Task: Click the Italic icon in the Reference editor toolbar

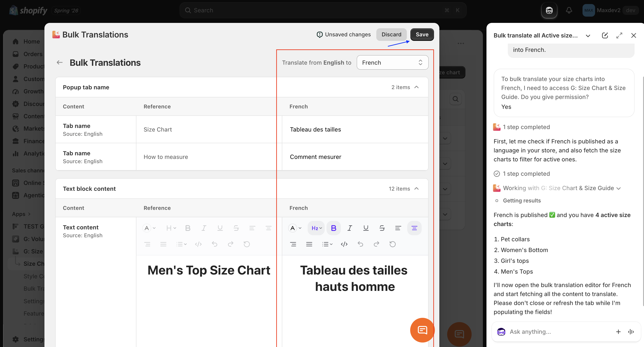Action: (204, 228)
